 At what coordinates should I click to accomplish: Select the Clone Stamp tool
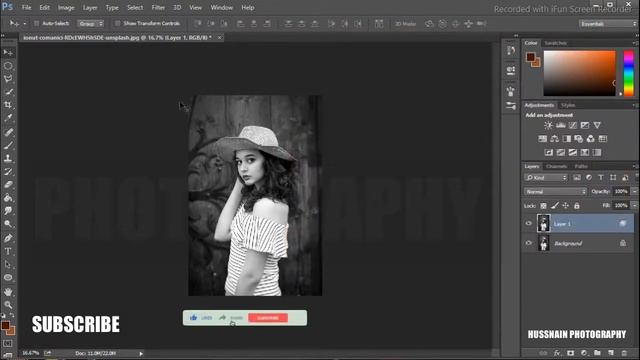8,158
